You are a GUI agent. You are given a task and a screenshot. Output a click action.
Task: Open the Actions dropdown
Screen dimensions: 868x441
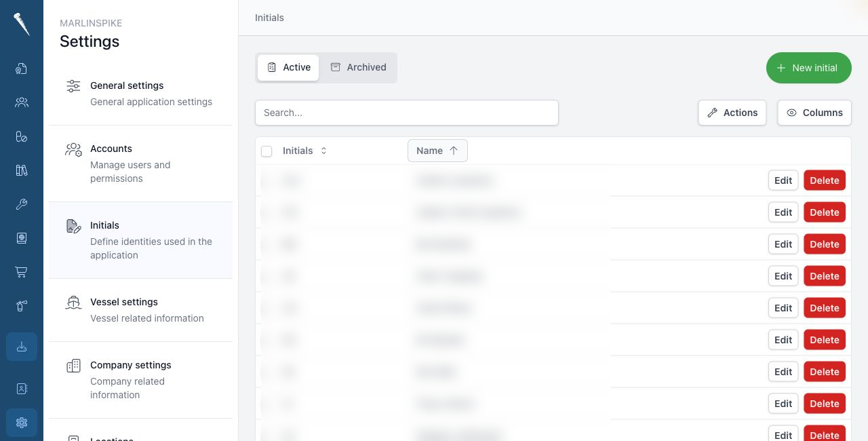tap(732, 113)
